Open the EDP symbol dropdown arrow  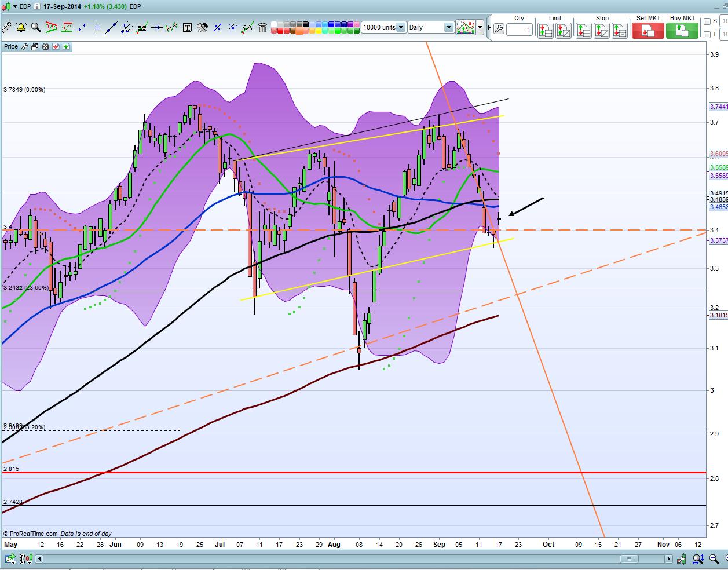[x=14, y=6]
